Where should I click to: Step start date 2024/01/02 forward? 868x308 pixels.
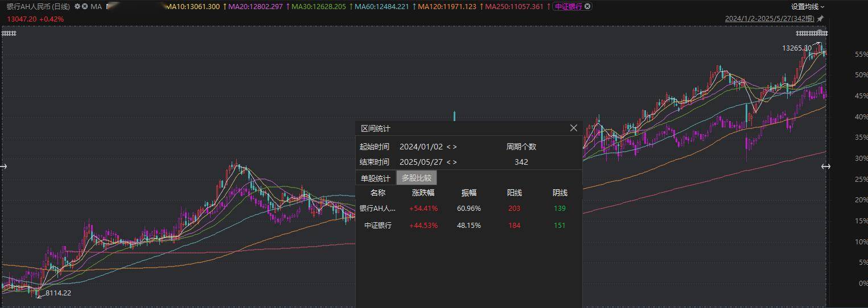455,147
